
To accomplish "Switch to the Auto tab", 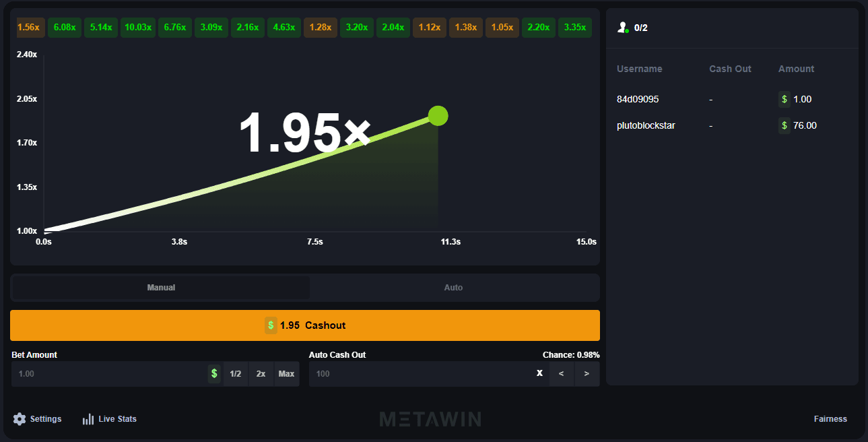I will click(453, 287).
